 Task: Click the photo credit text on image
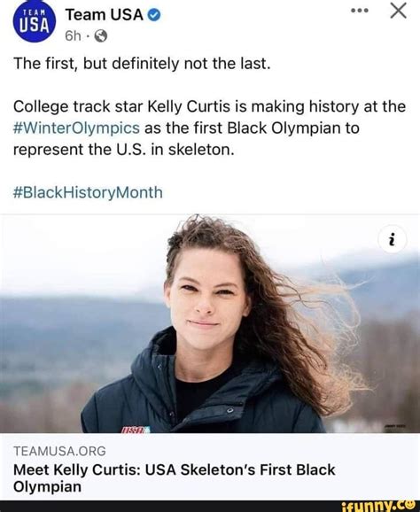396,426
